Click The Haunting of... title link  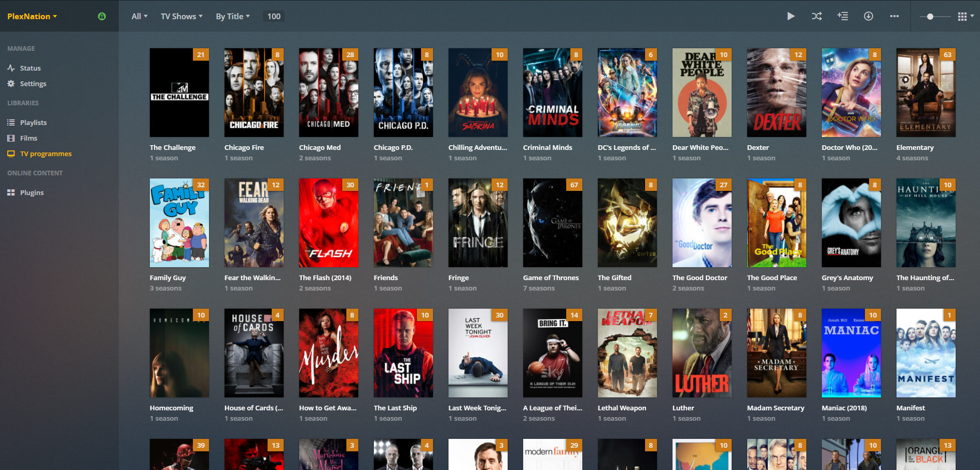[x=925, y=278]
